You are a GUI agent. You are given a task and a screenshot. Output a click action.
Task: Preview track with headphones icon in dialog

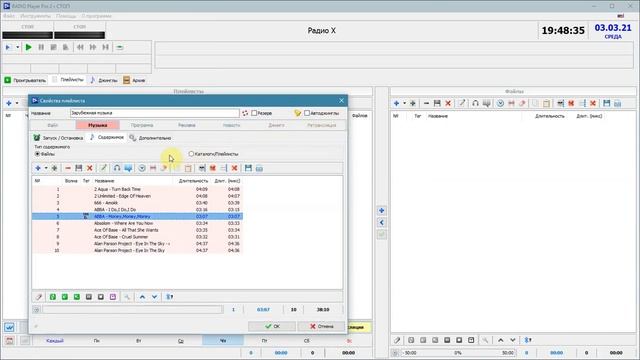117,168
